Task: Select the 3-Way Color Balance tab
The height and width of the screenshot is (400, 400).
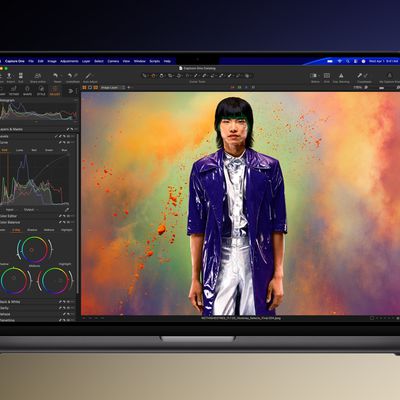Action: point(16,230)
